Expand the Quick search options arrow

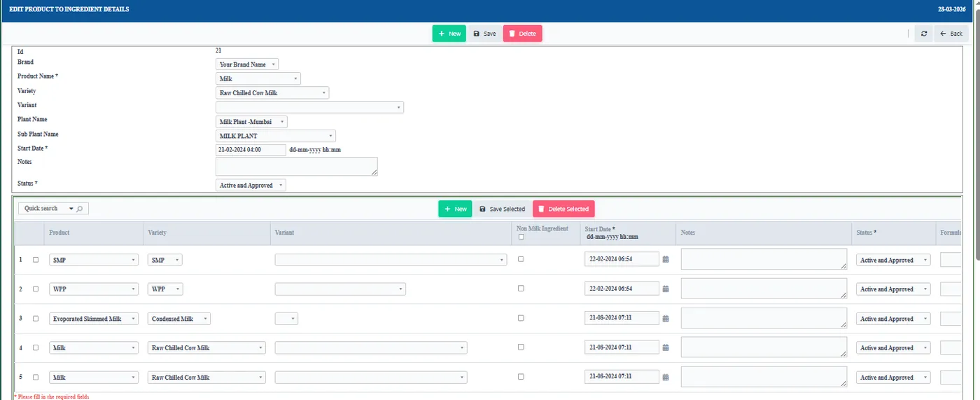coord(71,209)
